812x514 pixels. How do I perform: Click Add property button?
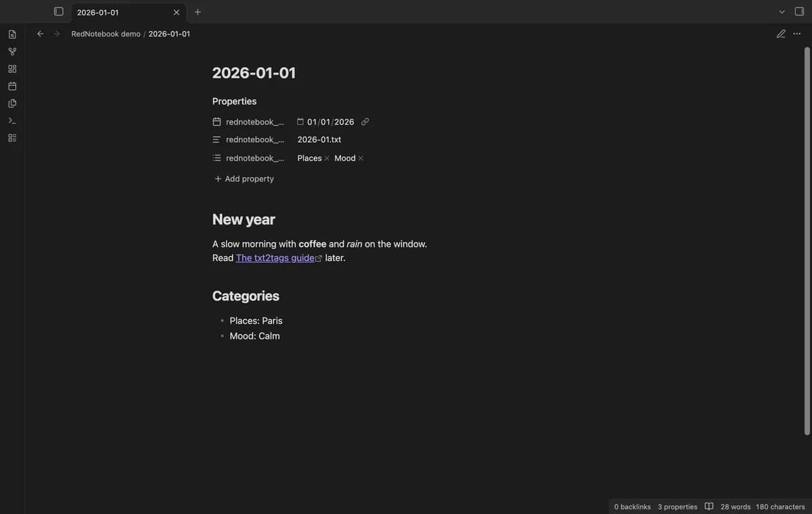(244, 179)
